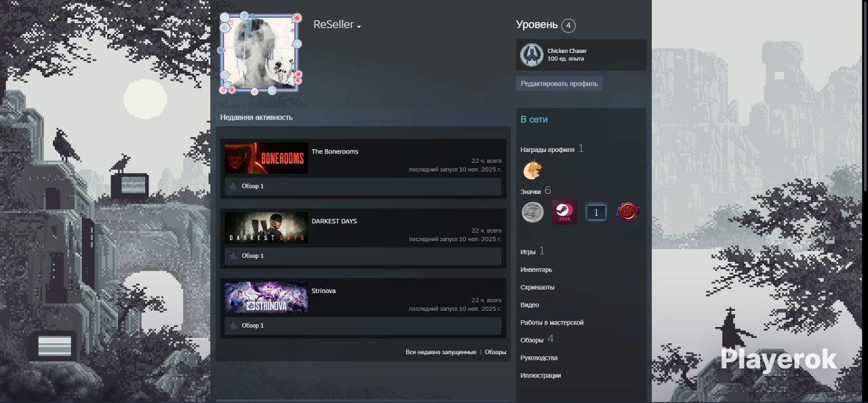Click 100 ед. опыта text
This screenshot has width=868, height=403.
pos(566,59)
